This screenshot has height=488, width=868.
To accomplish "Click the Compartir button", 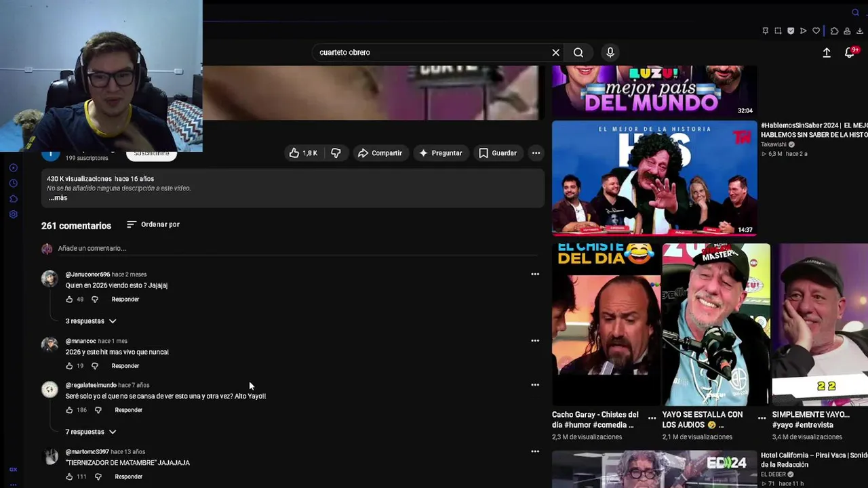I will [x=380, y=153].
